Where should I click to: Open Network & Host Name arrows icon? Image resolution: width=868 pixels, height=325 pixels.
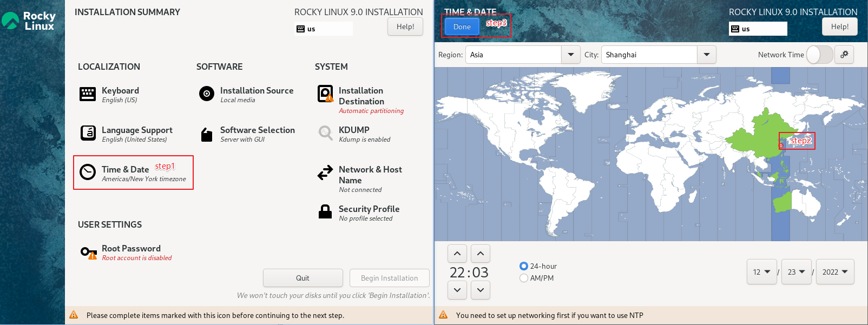coord(325,173)
